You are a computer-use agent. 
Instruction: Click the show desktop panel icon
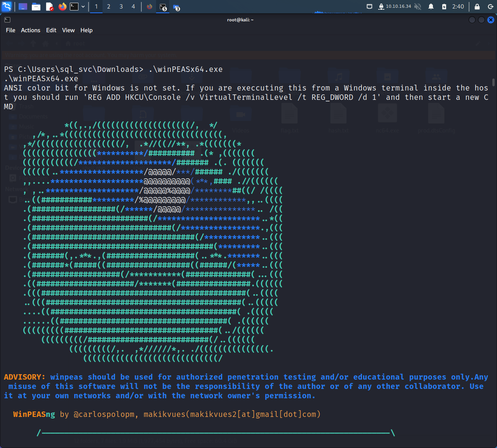(x=23, y=7)
